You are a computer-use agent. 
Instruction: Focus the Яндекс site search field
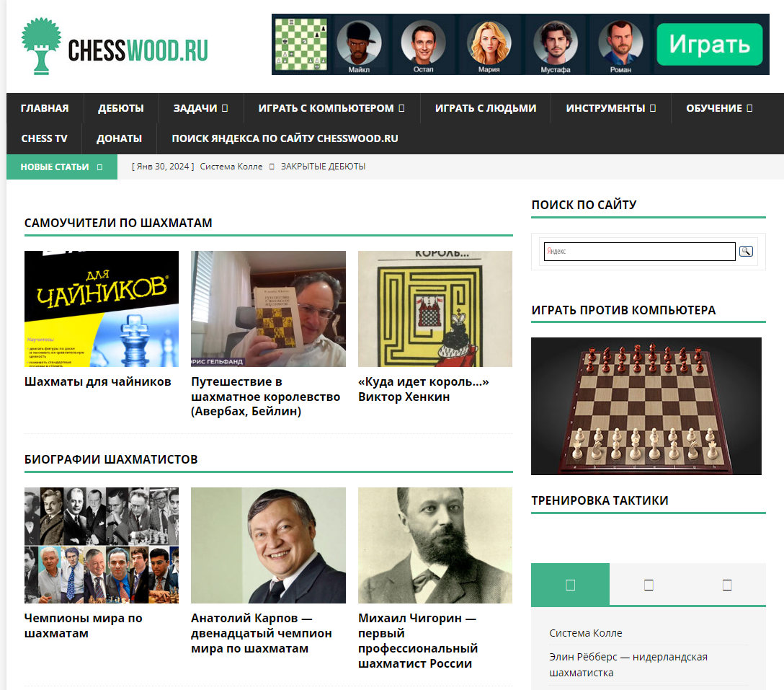tap(639, 251)
